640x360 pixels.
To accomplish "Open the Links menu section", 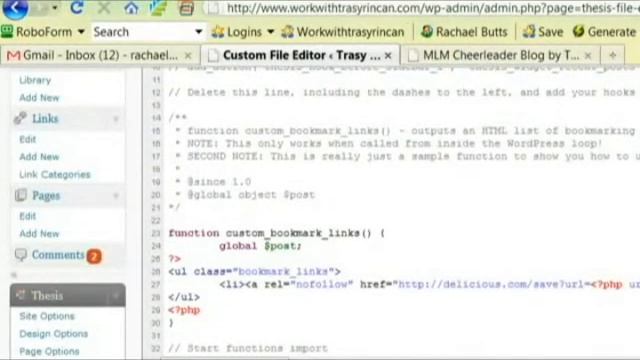I will tap(45, 118).
